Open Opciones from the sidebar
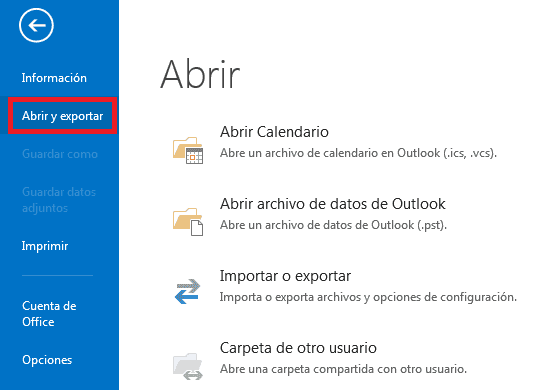Image resolution: width=536 pixels, height=390 pixels. pyautogui.click(x=47, y=360)
